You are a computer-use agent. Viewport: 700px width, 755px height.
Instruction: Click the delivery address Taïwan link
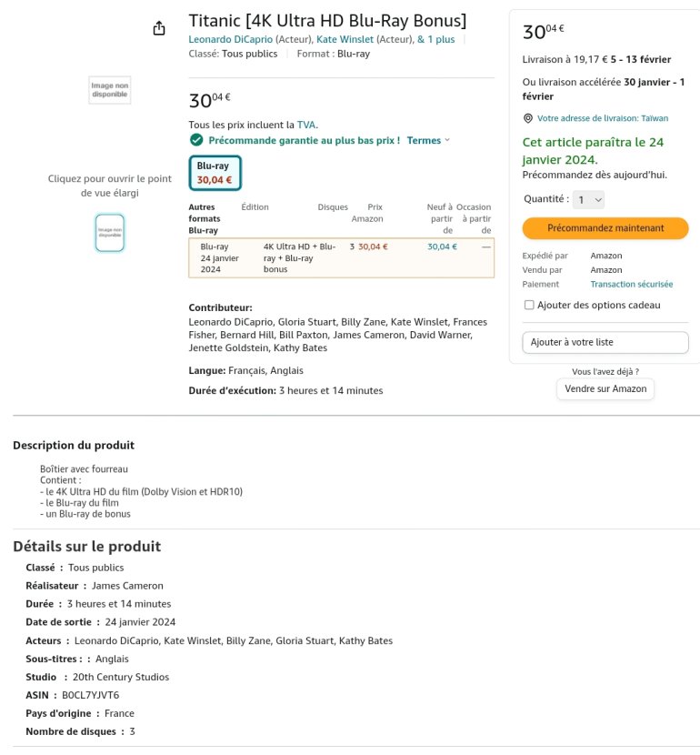tap(603, 118)
